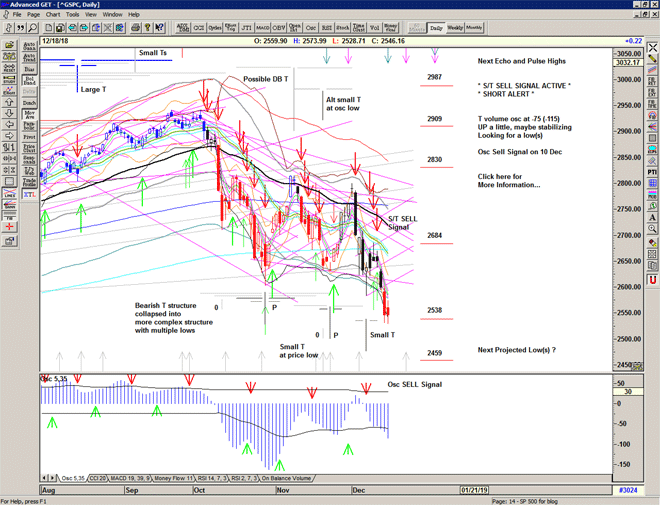The height and width of the screenshot is (505, 660).
Task: Toggle the Mov Ave study button
Action: [x=28, y=115]
